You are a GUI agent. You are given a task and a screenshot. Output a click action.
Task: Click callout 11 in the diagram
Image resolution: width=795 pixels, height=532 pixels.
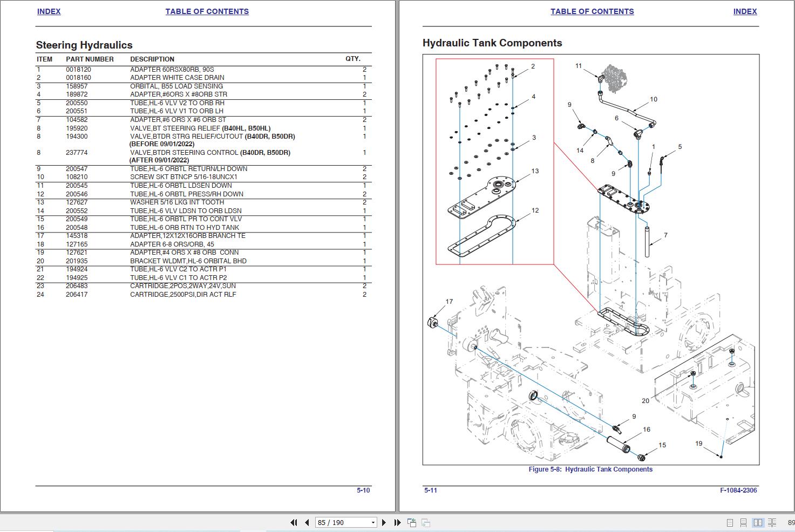click(579, 66)
